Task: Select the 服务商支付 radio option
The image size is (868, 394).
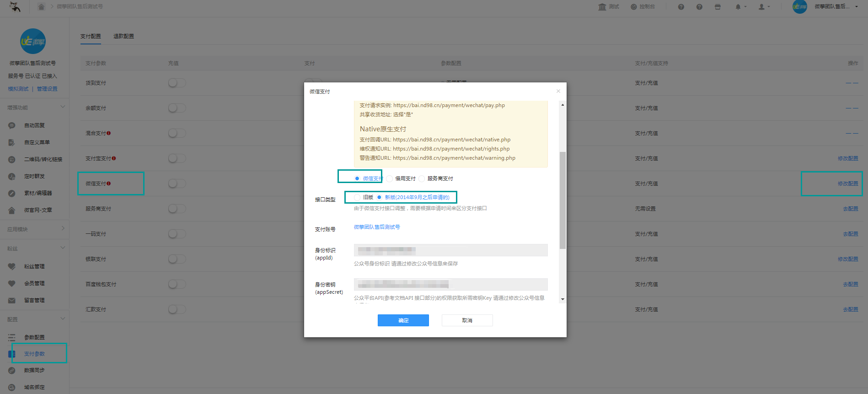Action: point(422,178)
